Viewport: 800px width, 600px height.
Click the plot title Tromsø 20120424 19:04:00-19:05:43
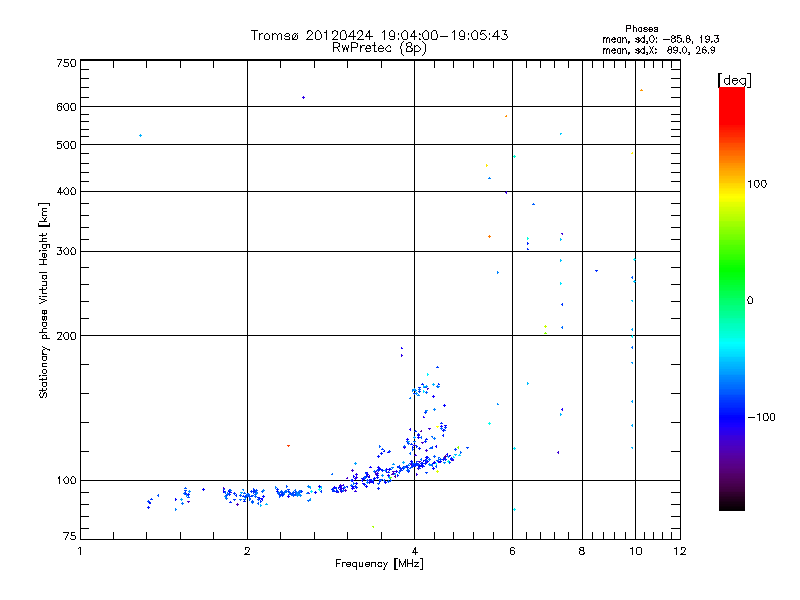379,35
